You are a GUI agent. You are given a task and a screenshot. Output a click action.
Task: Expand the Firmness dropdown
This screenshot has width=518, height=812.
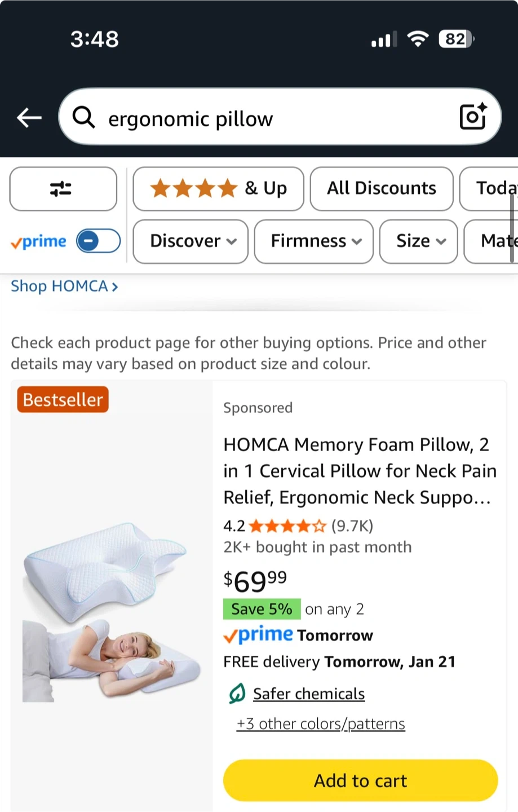pos(314,241)
